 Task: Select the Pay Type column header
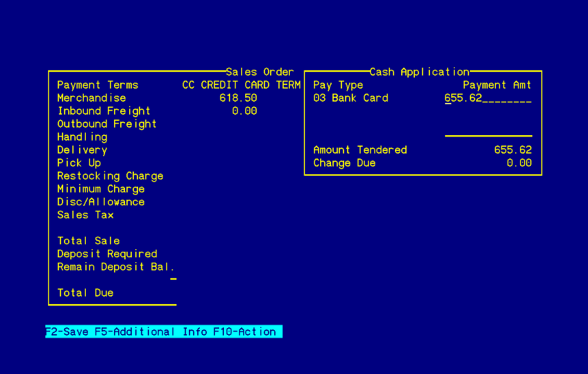coord(338,86)
